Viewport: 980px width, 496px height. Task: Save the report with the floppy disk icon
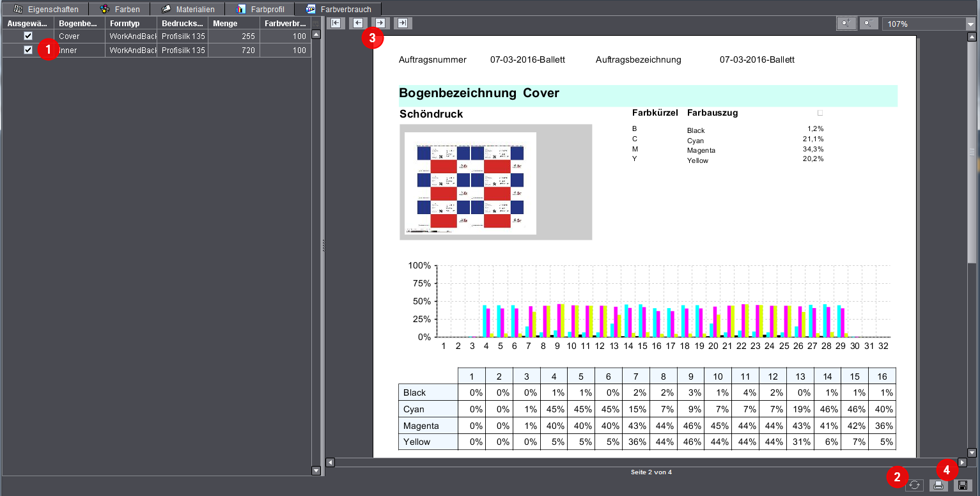click(963, 486)
